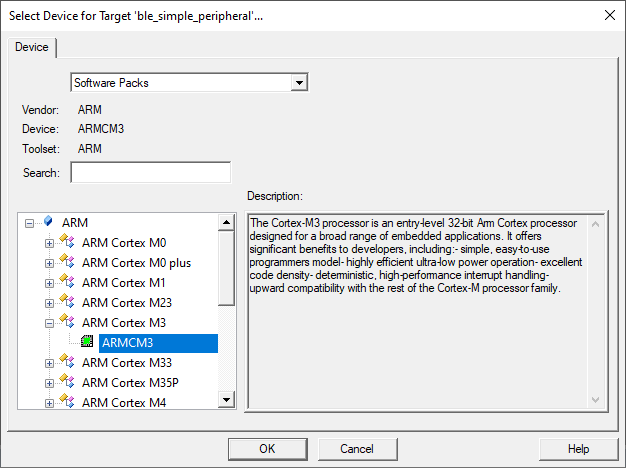Click device tree scroll up arrow
626x468 pixels.
pyautogui.click(x=226, y=222)
